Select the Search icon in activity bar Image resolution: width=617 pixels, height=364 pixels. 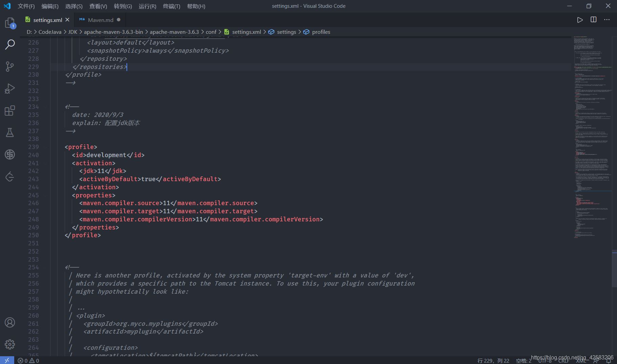click(9, 44)
